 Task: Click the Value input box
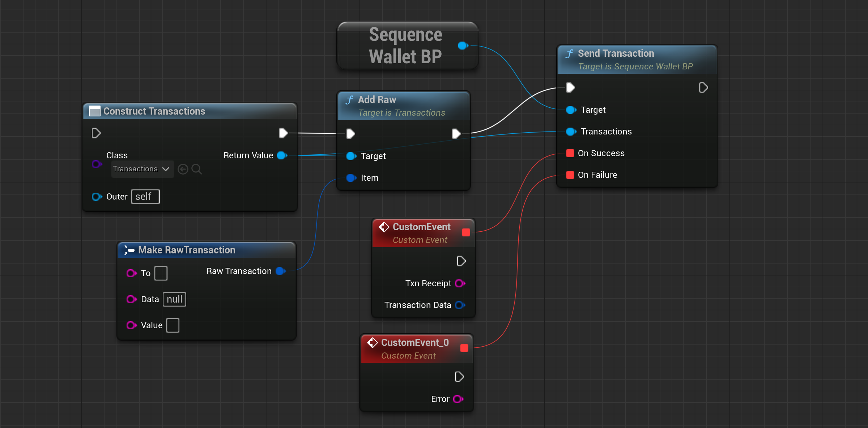coord(173,325)
